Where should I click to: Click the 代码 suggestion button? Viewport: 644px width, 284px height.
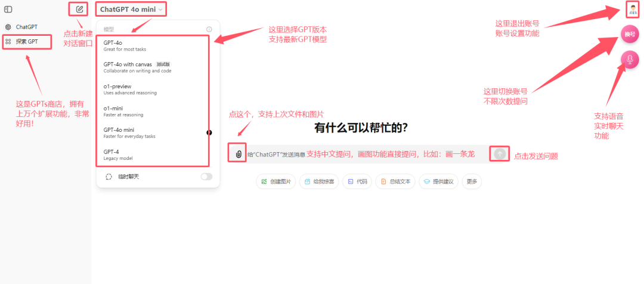(357, 181)
